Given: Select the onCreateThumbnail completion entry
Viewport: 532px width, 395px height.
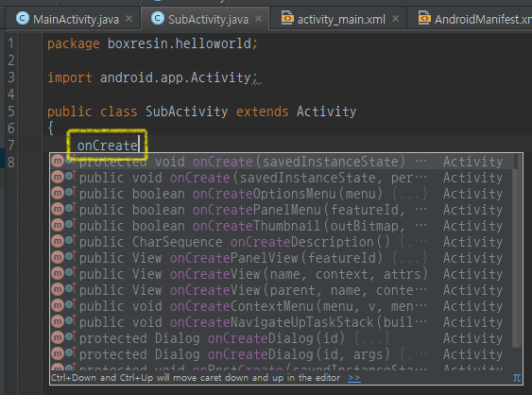Looking at the screenshot, I should coord(282,226).
